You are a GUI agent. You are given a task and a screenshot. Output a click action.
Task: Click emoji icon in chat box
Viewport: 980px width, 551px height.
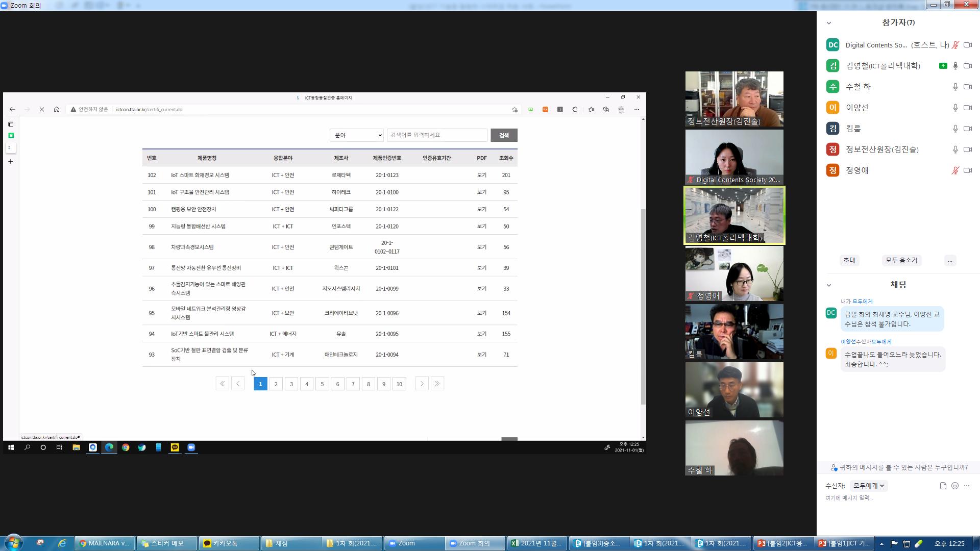point(955,486)
